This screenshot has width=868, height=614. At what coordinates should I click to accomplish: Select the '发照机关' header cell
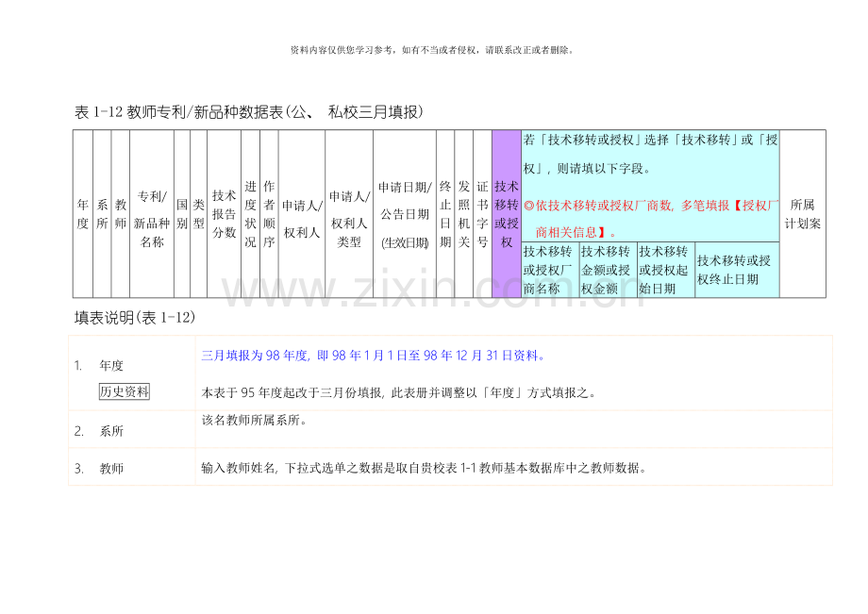pos(464,214)
